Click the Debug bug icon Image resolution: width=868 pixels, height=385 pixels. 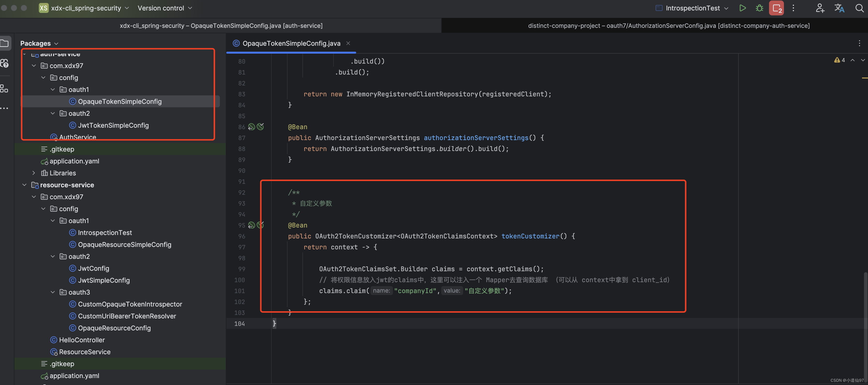pos(760,8)
